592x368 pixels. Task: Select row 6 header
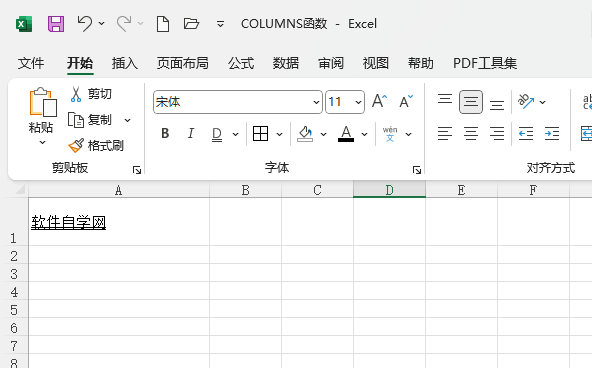[x=14, y=327]
